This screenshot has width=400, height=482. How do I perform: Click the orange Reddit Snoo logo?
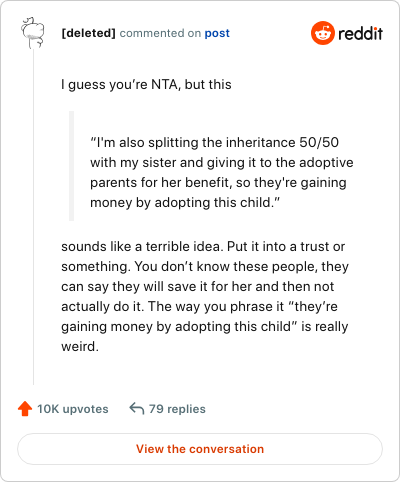coord(322,33)
